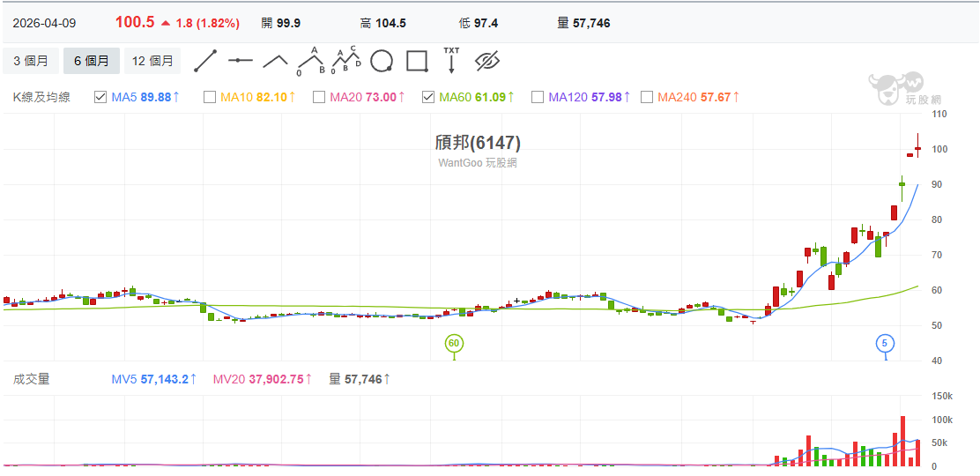Viewport: 980px width, 476px height.
Task: Uncheck the MA60 moving average checkbox
Action: point(428,97)
